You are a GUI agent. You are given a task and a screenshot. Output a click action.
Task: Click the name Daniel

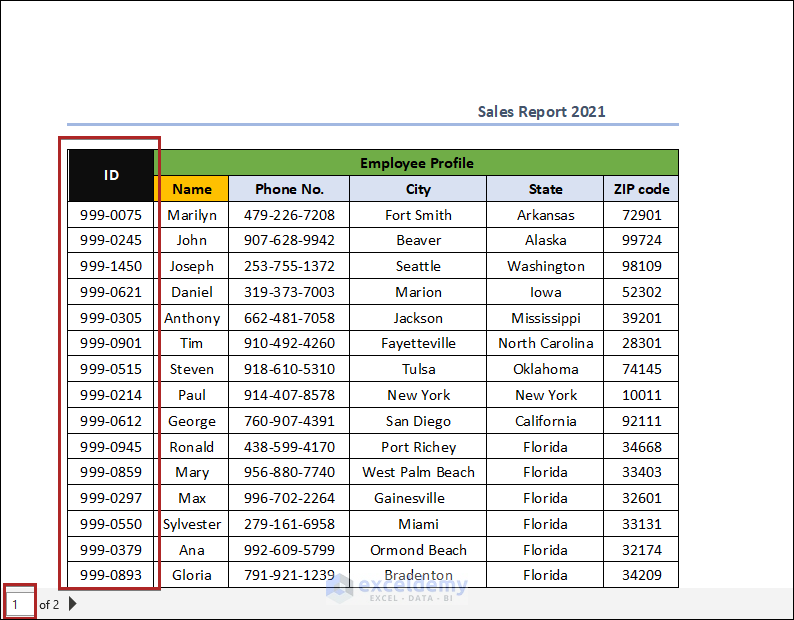(x=192, y=292)
